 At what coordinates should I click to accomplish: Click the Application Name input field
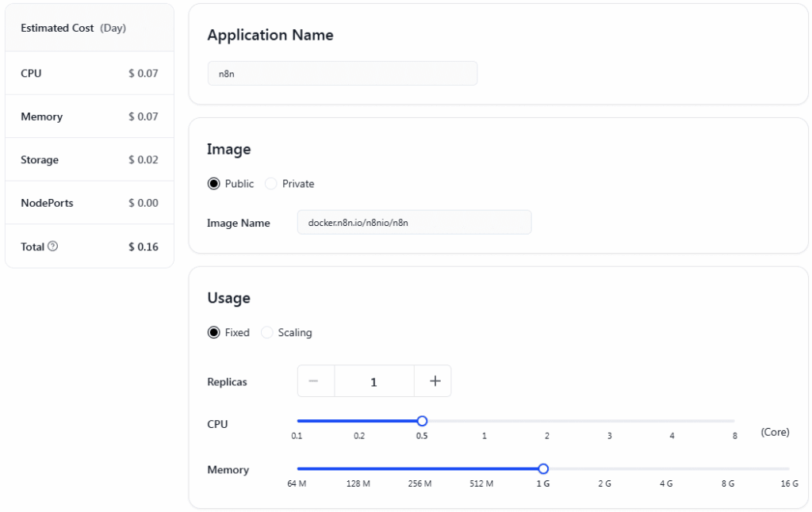[343, 74]
